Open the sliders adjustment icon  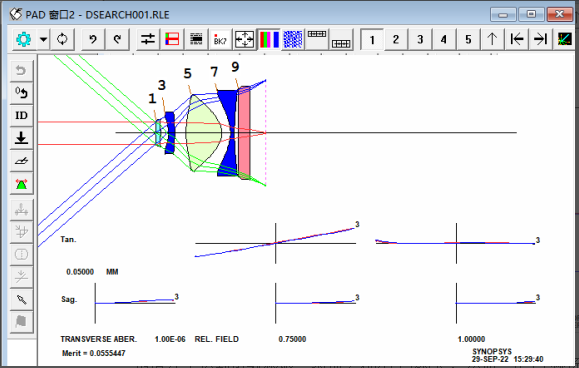(x=148, y=39)
